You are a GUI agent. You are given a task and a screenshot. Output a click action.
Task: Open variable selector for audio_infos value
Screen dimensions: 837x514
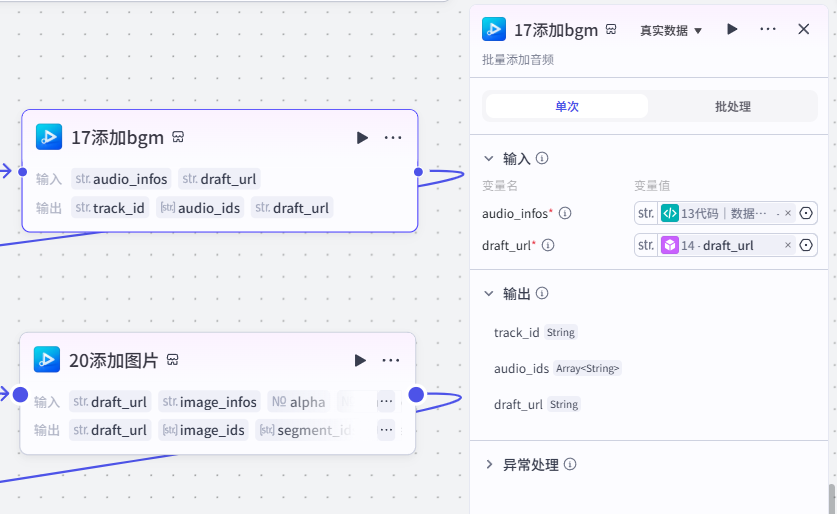pyautogui.click(x=806, y=213)
